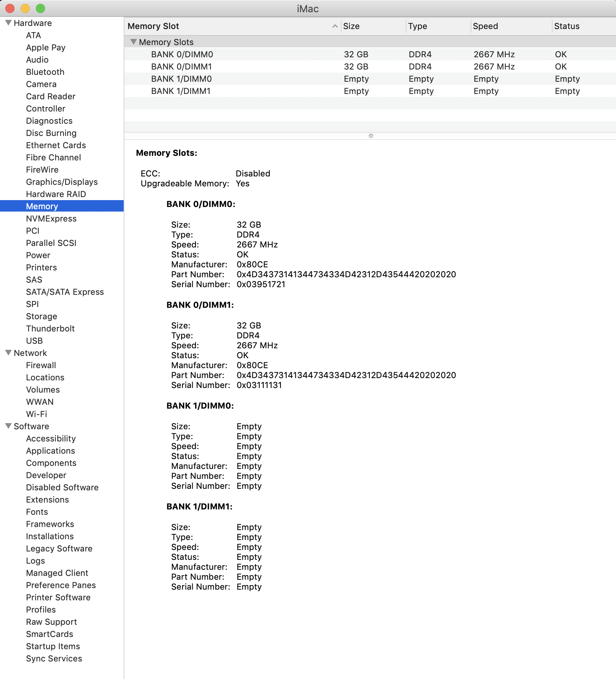Open Apple Pay in the sidebar
The image size is (616, 679).
46,47
